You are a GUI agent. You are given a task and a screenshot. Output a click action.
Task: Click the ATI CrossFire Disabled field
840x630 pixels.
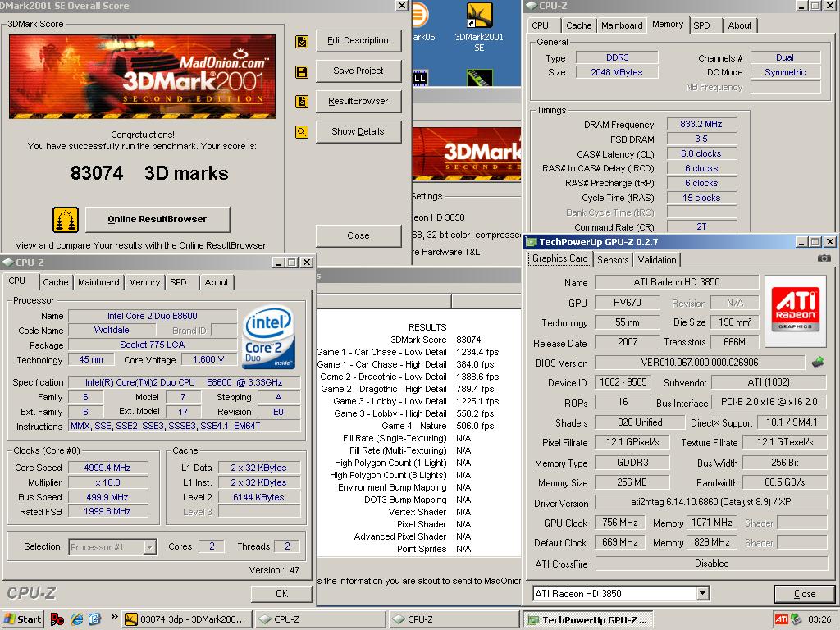click(x=711, y=564)
